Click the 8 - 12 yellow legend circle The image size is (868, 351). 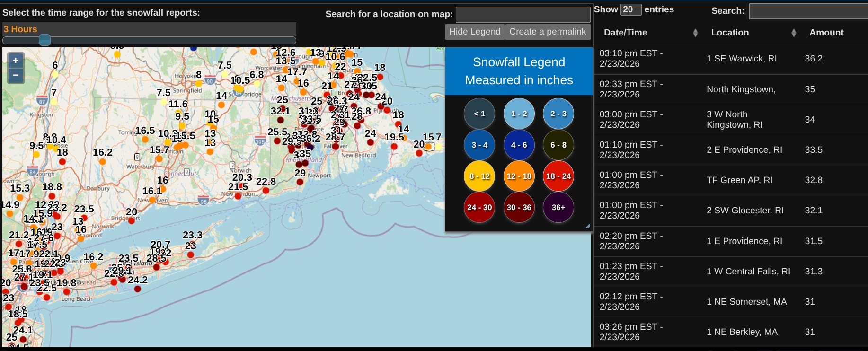[x=479, y=176]
